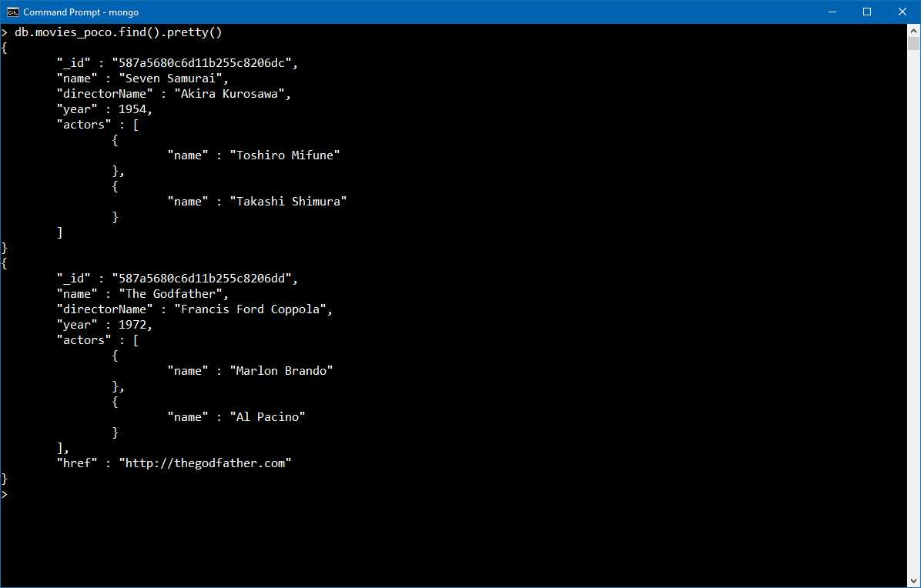The image size is (921, 588).
Task: Click the Command Prompt - mongo title text
Action: (x=81, y=12)
